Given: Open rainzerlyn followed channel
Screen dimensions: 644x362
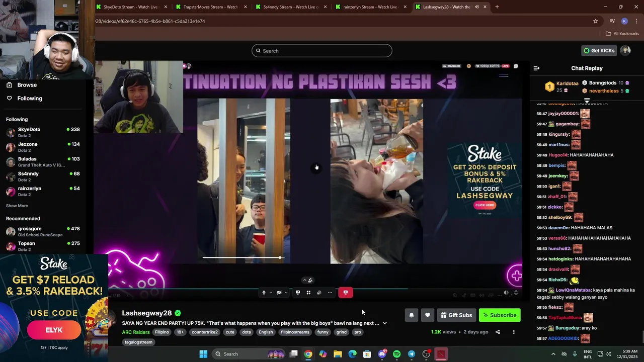Looking at the screenshot, I should tap(43, 191).
